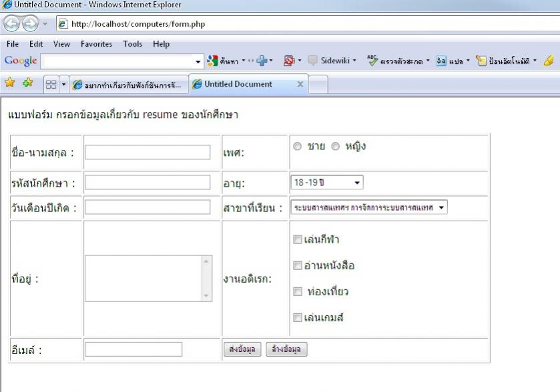
Task: Click the เพศ gender label
Action: click(234, 153)
